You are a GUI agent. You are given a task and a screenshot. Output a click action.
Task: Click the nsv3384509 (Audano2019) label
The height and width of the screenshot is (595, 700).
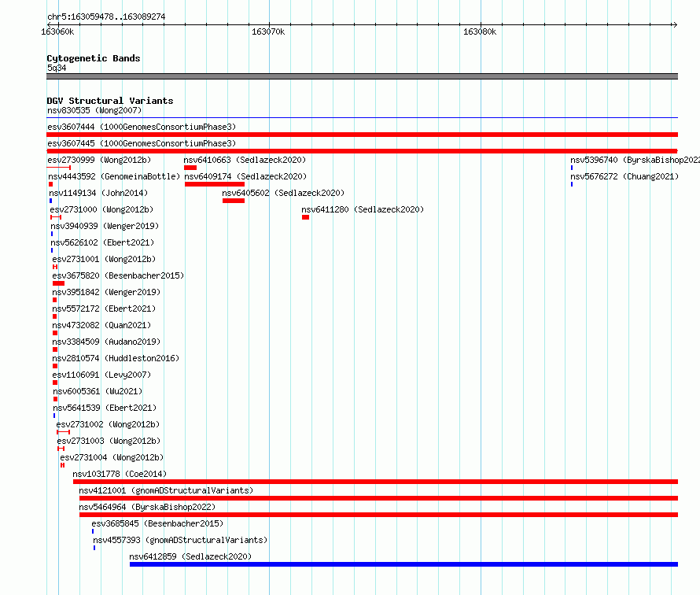tap(106, 342)
